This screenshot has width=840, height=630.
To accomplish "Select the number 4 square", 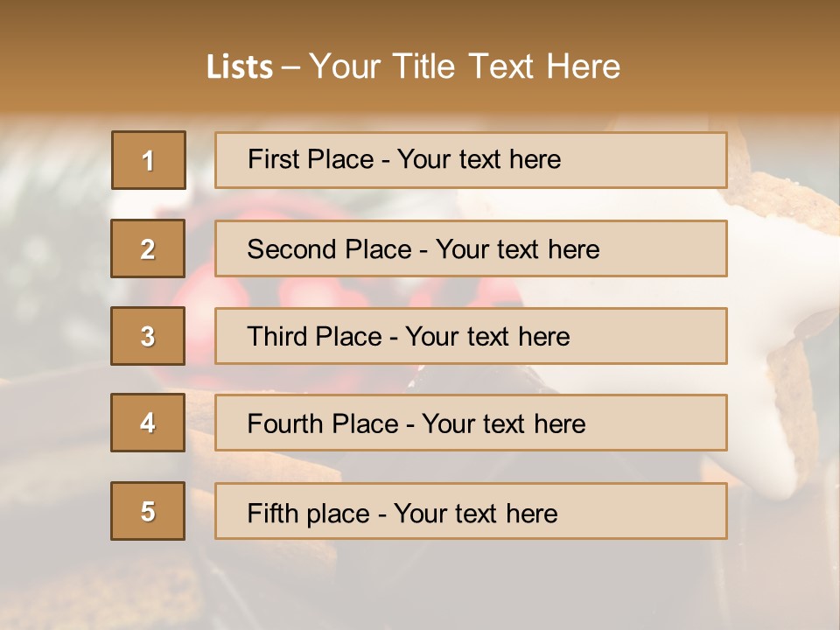I will 148,423.
